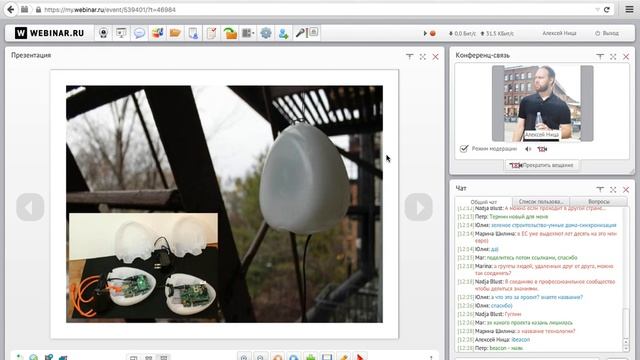640x360 pixels.
Task: Click the zoom in magnifier under the slide
Action: click(x=244, y=358)
